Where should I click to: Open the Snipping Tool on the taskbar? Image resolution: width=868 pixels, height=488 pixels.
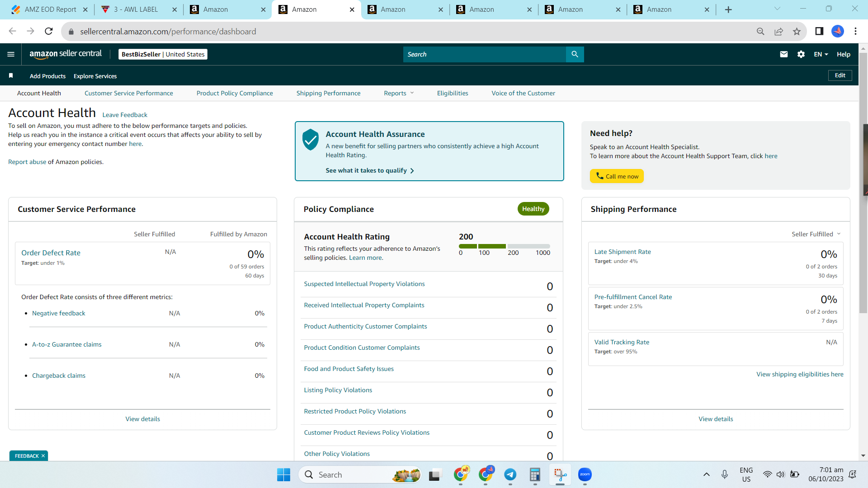point(560,474)
